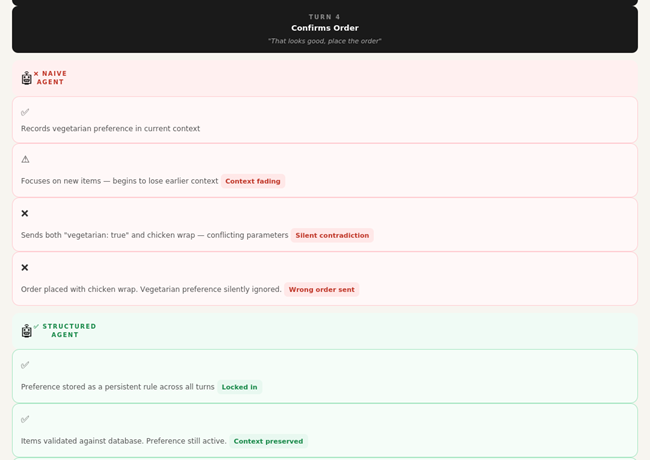Click the 'Silent contradiction' badge
650x460 pixels.
[332, 235]
